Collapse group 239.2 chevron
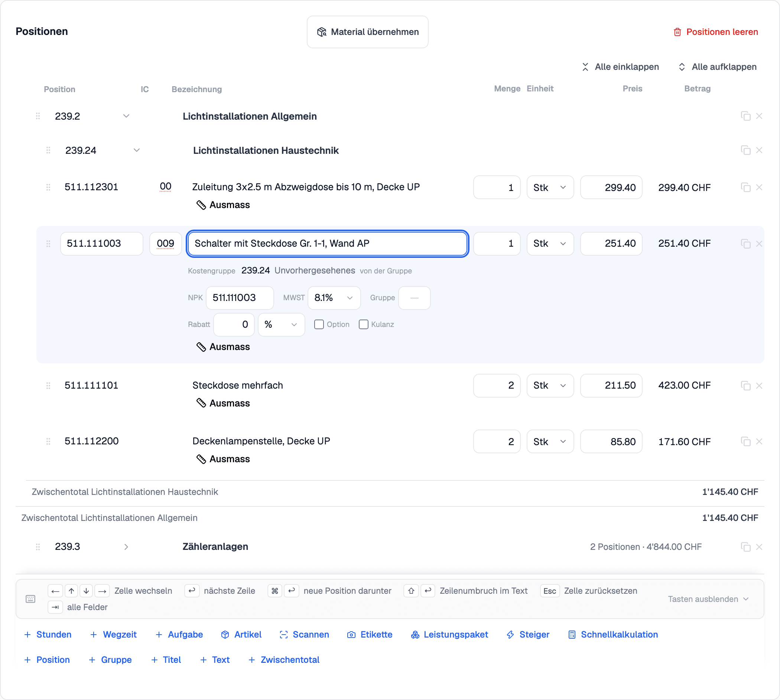 [126, 116]
